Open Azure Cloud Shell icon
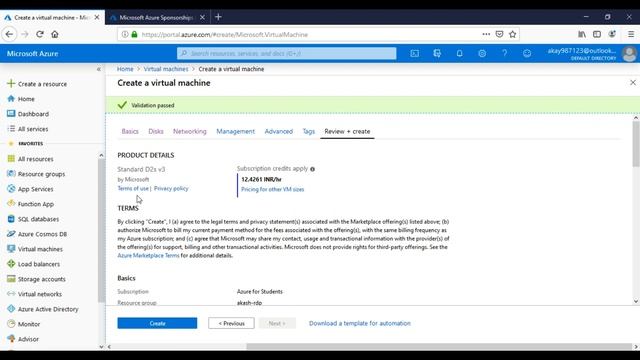This screenshot has width=640, height=360. point(414,53)
